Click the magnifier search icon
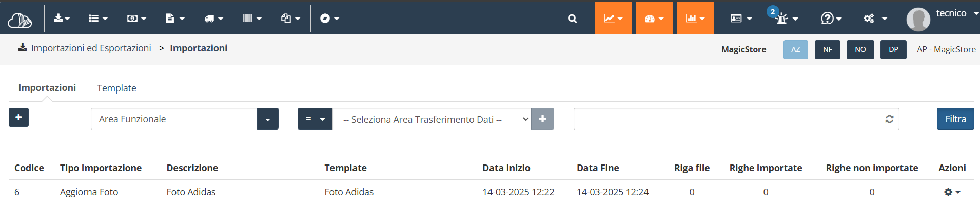 pyautogui.click(x=573, y=19)
